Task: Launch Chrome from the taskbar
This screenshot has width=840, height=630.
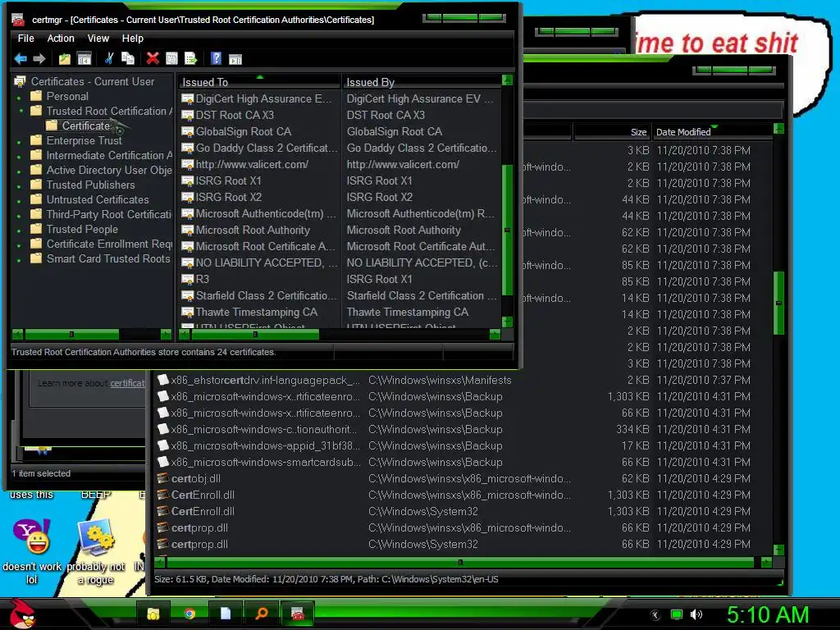Action: [189, 614]
